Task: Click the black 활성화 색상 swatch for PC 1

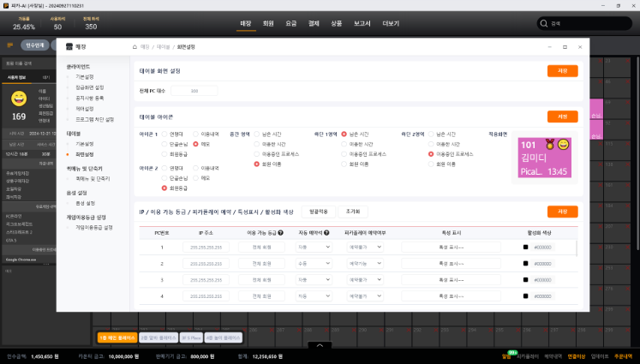Action: point(526,248)
